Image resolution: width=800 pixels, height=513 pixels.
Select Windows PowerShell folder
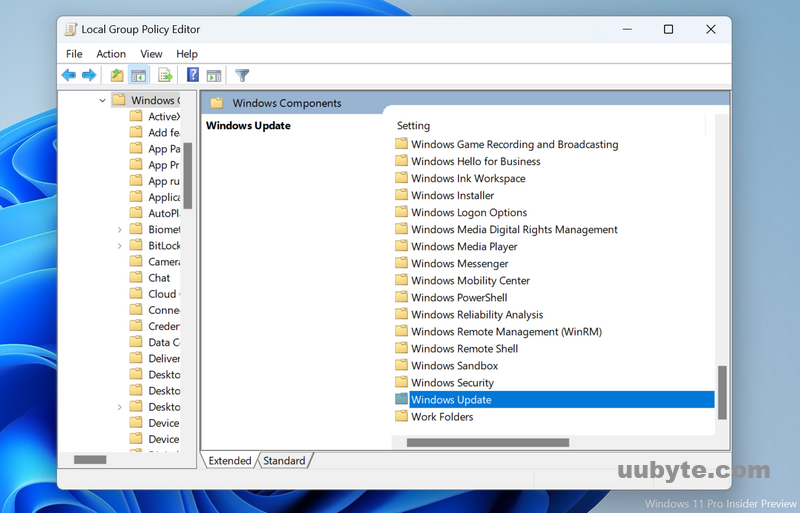click(459, 298)
